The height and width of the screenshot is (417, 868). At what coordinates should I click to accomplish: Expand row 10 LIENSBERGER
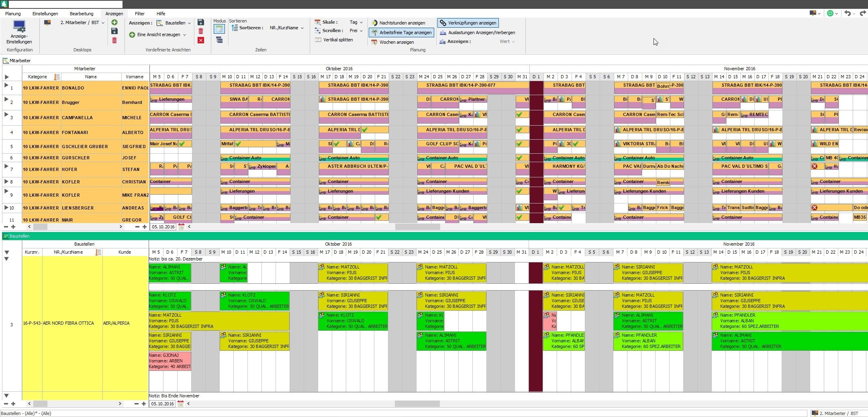point(6,207)
